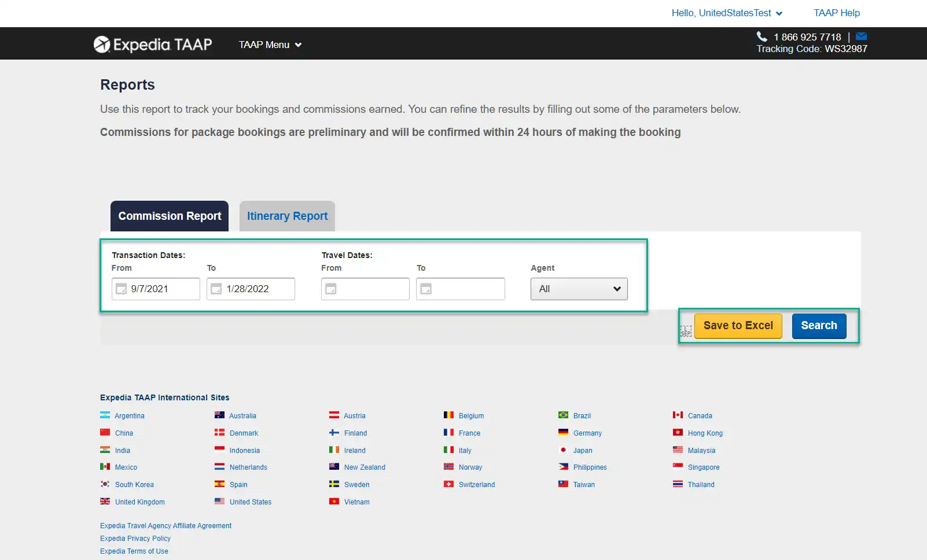Open calendar for Travel Dates To

425,289
